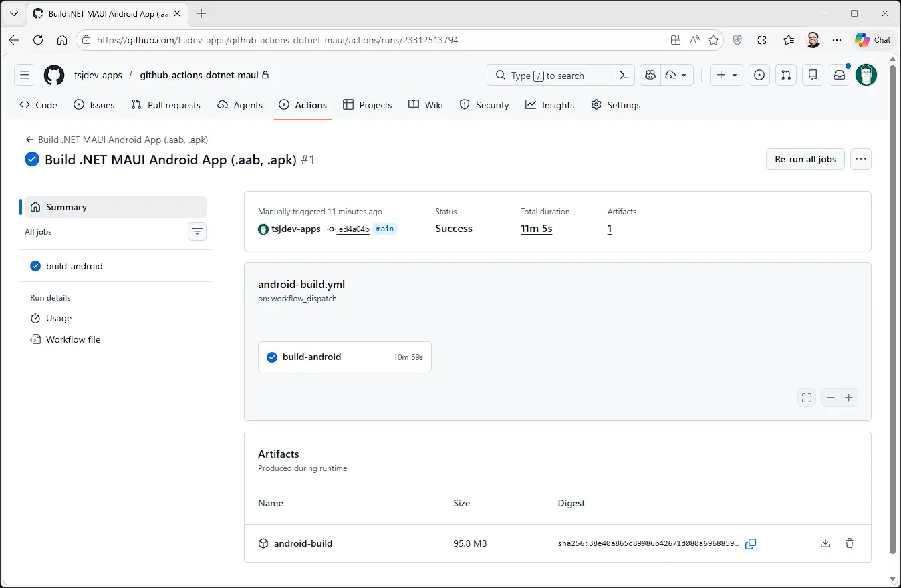Open the issues icon in header
901x588 pixels.
click(759, 76)
